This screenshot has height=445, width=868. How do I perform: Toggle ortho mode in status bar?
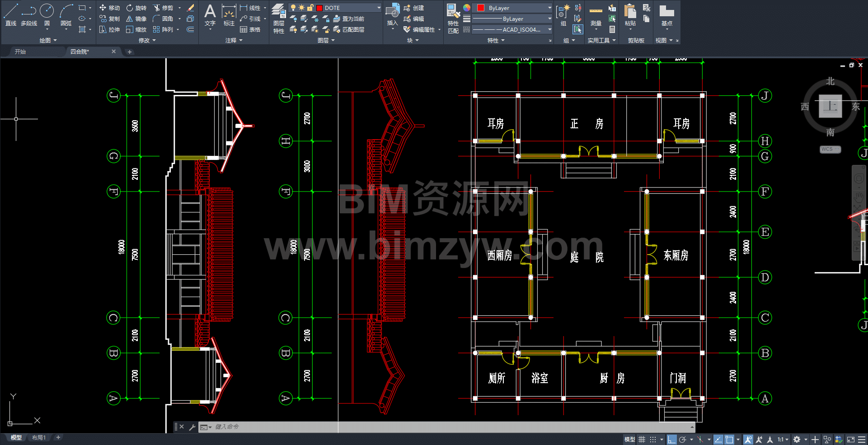pyautogui.click(x=671, y=439)
